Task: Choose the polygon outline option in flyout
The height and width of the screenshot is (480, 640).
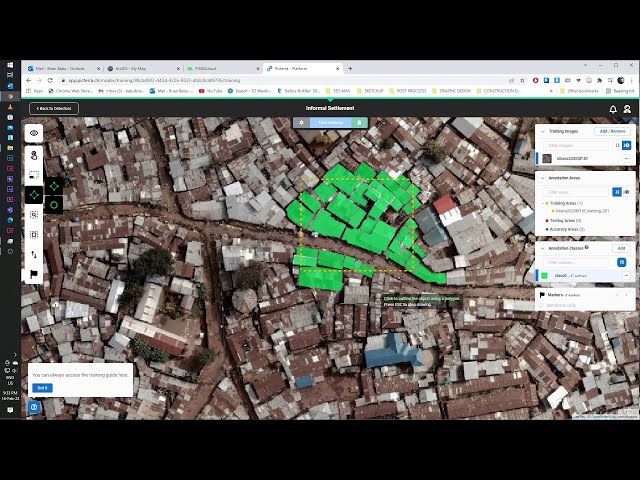Action: click(54, 187)
